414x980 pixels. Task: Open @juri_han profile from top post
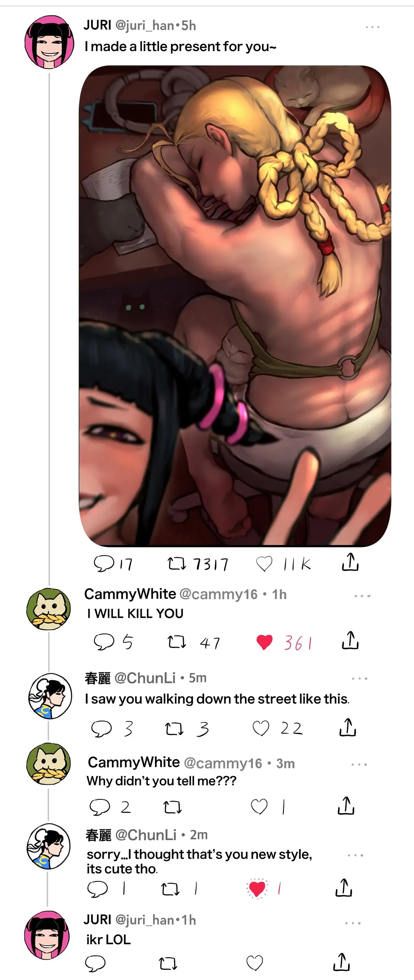coord(144,26)
